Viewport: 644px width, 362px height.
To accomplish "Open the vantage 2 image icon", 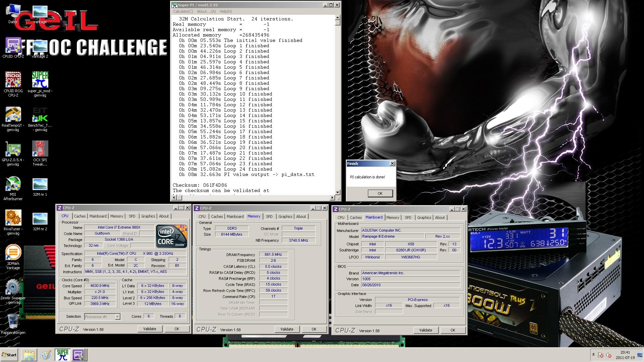I will (40, 49).
